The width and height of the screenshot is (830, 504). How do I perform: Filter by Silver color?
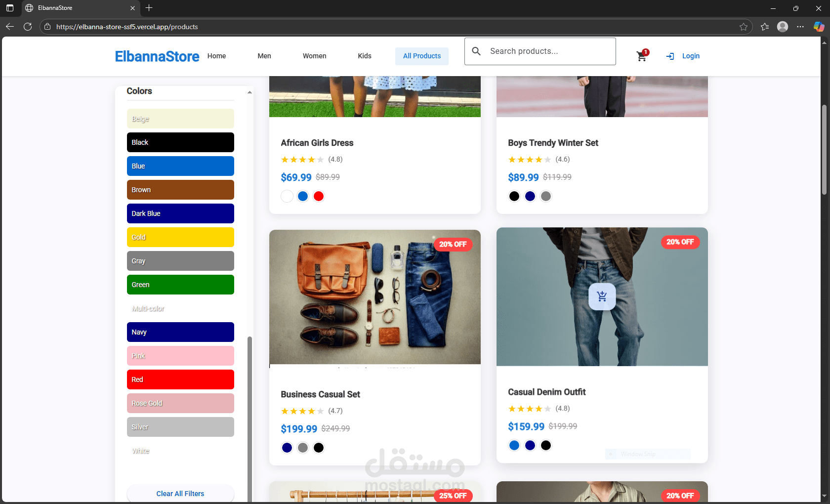click(x=180, y=427)
